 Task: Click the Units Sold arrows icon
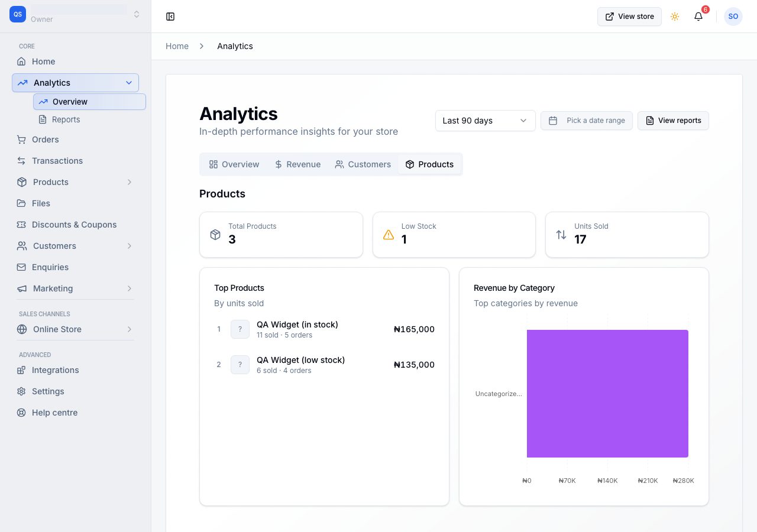561,235
